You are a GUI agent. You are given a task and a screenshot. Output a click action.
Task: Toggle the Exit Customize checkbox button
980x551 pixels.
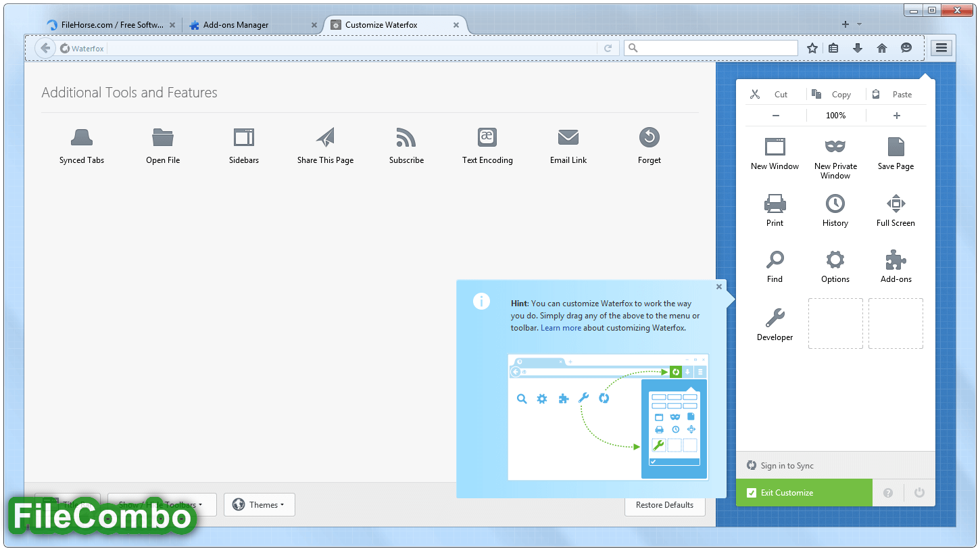pos(804,493)
